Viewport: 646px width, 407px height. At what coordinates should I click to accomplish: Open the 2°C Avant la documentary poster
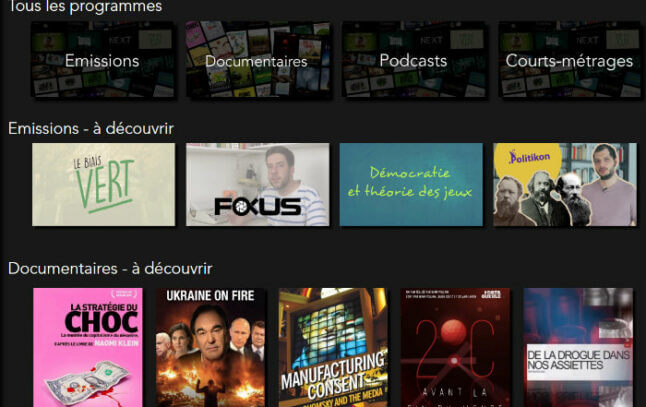click(x=455, y=347)
